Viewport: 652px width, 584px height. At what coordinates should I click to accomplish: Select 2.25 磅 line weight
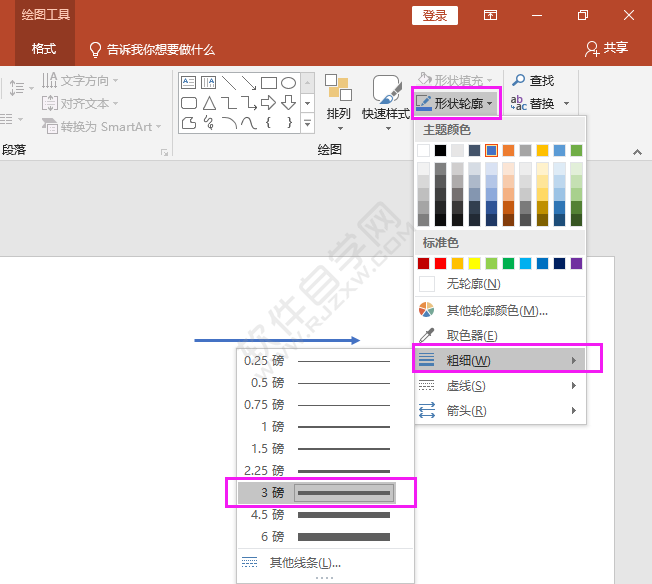[x=317, y=471]
